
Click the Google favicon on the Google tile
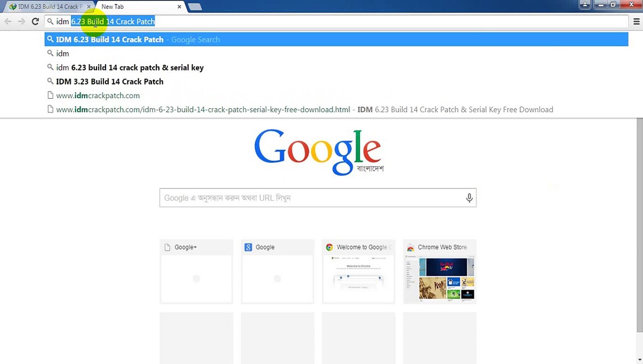click(x=248, y=247)
